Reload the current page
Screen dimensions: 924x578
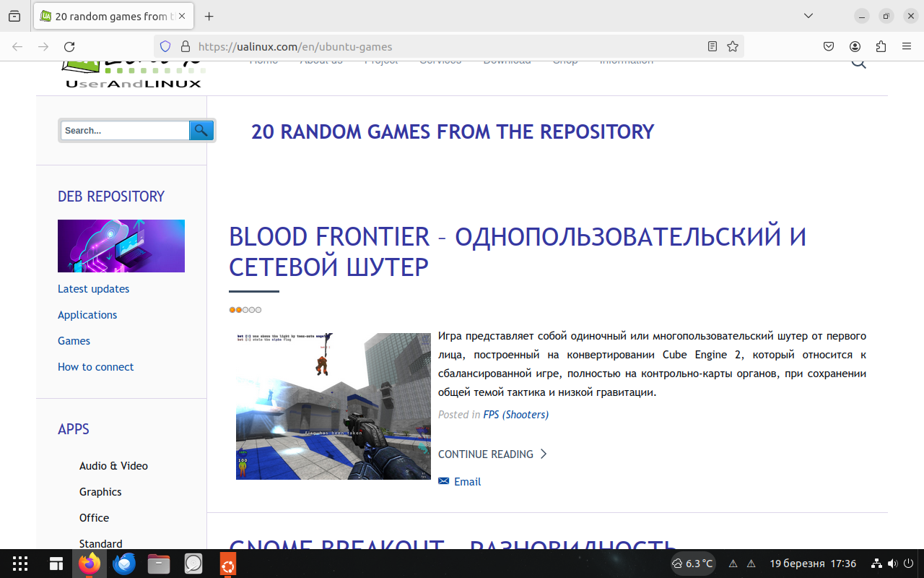(69, 46)
